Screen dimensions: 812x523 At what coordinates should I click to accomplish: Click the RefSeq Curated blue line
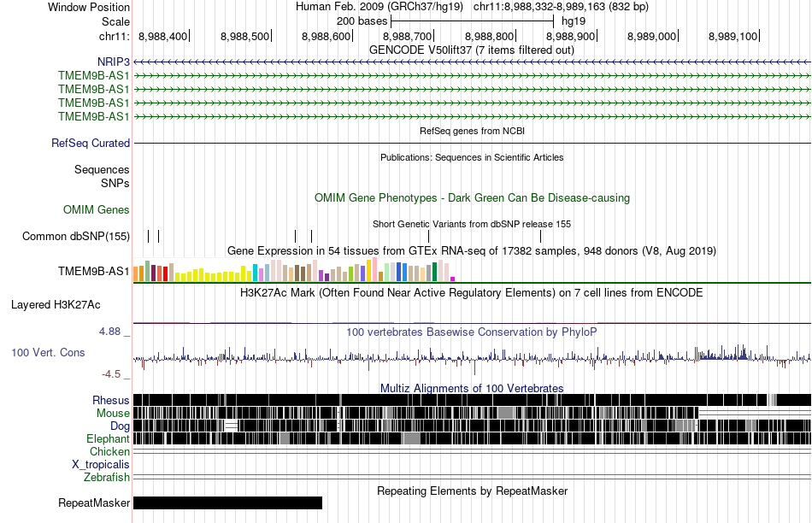[473, 143]
